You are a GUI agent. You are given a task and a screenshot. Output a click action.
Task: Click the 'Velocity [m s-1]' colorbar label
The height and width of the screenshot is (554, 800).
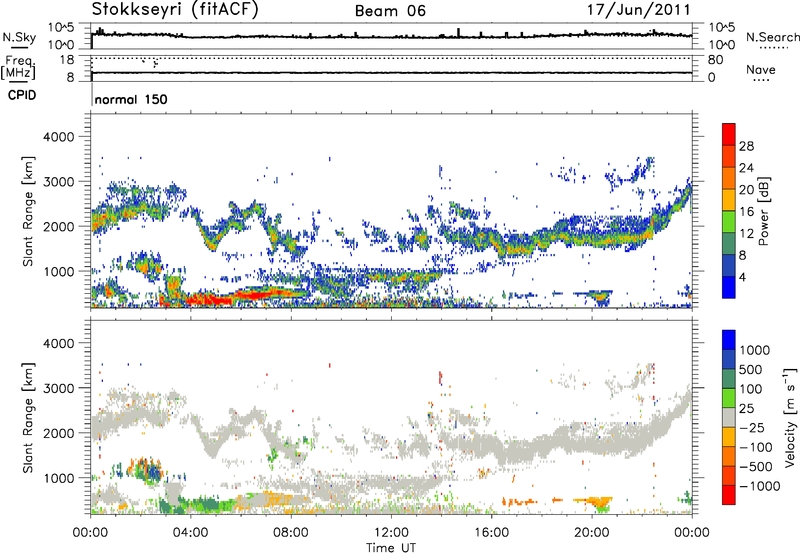(x=790, y=417)
